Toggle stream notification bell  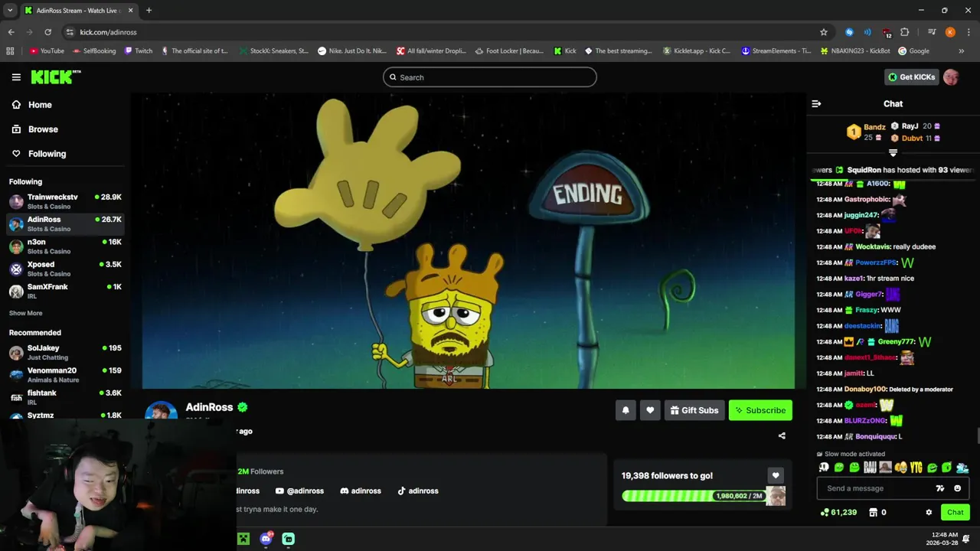(626, 410)
